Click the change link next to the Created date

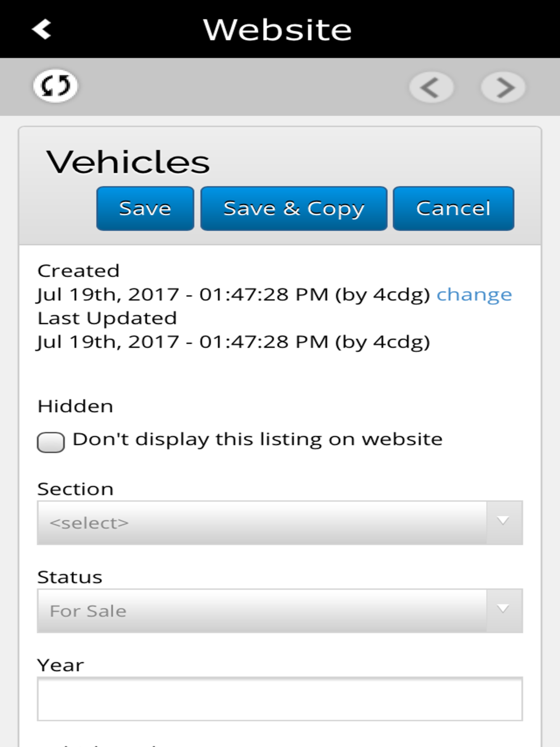point(474,295)
